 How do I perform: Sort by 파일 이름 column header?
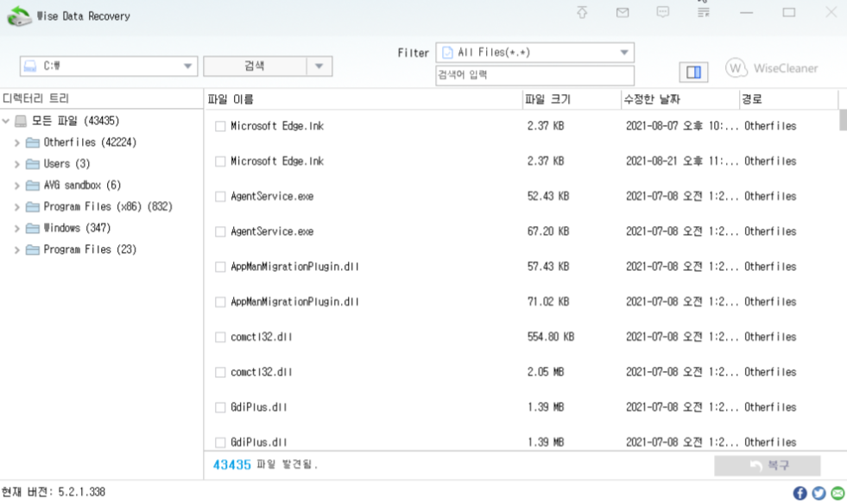click(x=363, y=99)
